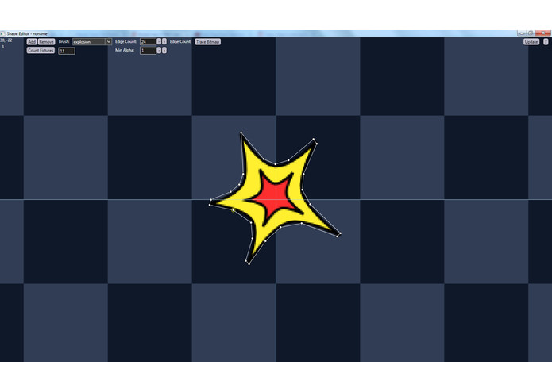Select the fixture count field showing 11
This screenshot has height=392, width=552.
67,51
